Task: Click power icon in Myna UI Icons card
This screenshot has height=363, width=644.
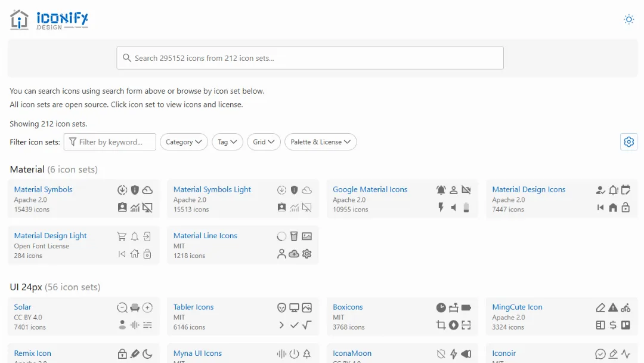Action: pyautogui.click(x=294, y=353)
